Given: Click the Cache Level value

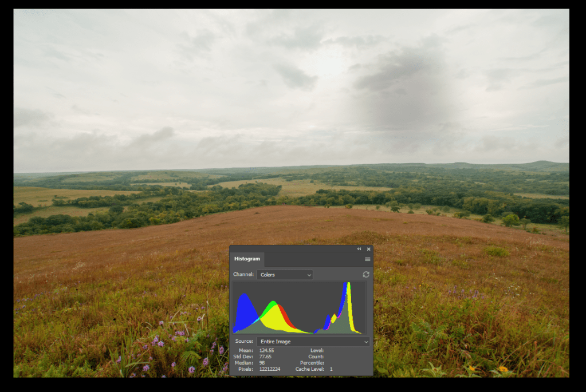Looking at the screenshot, I should (331, 369).
